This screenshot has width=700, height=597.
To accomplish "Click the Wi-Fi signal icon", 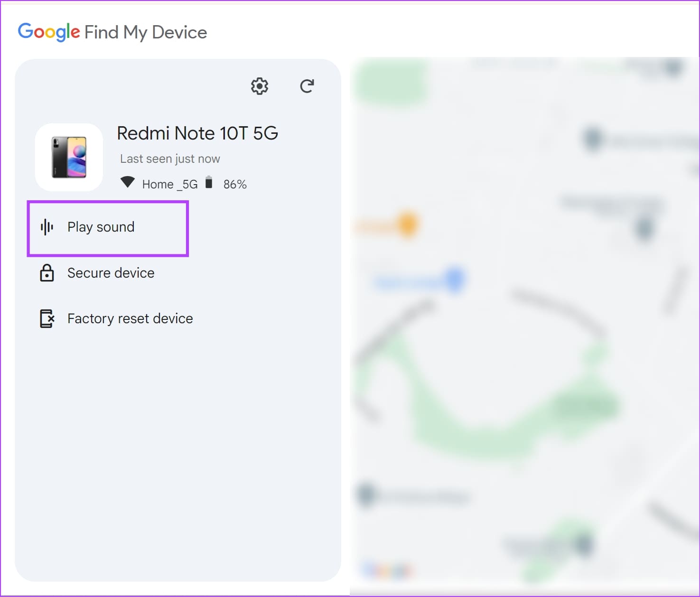I will [x=128, y=182].
